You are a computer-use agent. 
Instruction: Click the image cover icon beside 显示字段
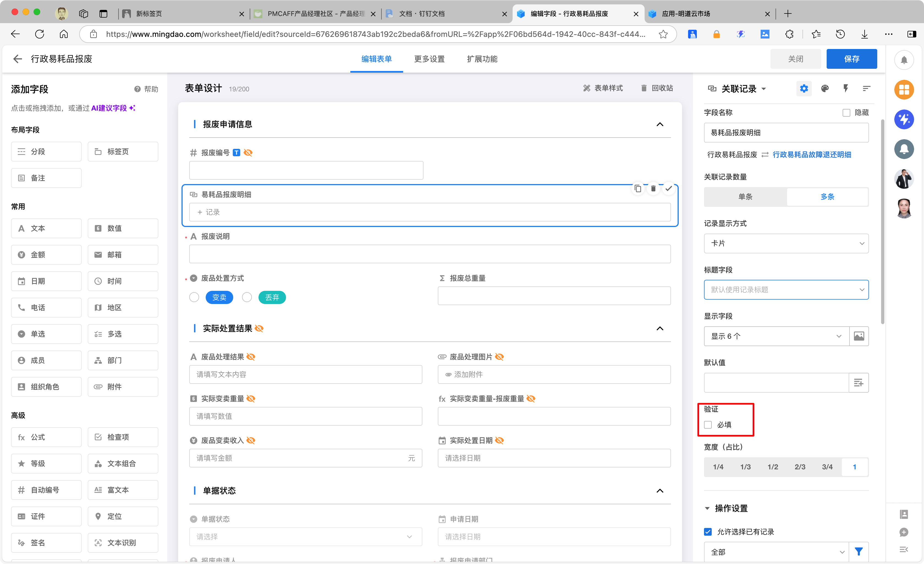tap(859, 336)
